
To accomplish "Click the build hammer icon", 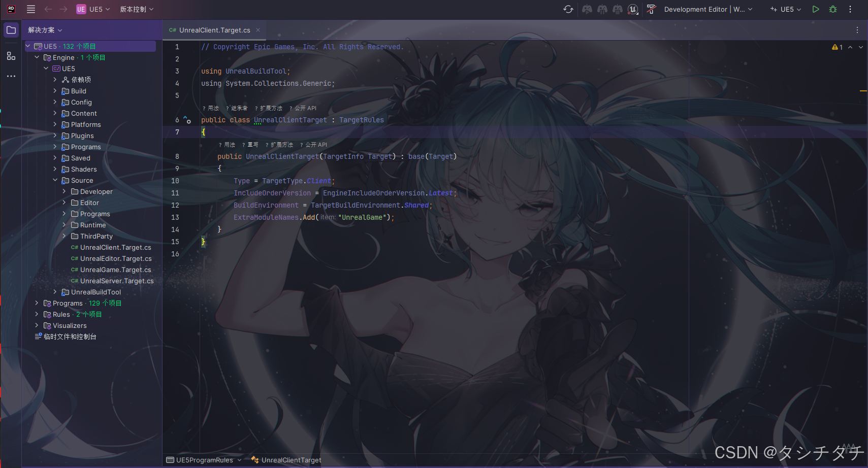I will point(651,9).
